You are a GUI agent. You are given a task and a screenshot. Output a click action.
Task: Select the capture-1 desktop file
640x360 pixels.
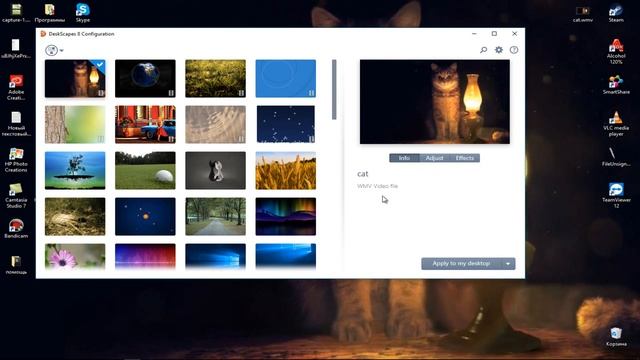[16, 12]
